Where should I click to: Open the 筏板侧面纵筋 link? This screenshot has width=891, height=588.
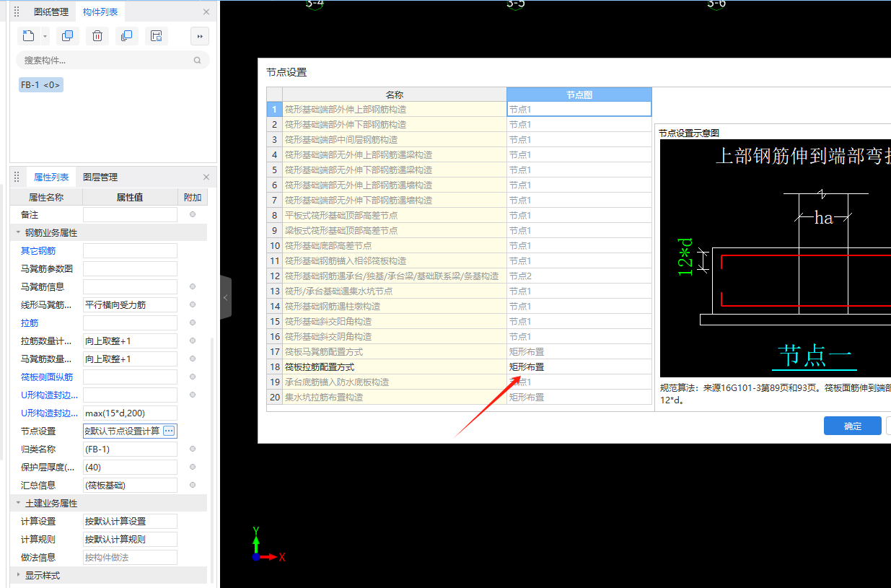click(x=47, y=377)
